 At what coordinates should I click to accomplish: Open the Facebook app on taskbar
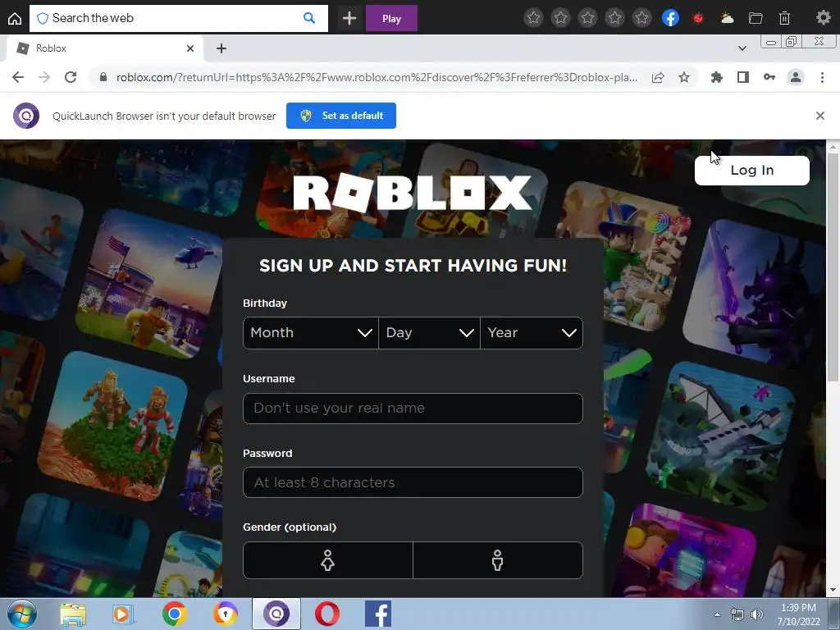coord(378,614)
